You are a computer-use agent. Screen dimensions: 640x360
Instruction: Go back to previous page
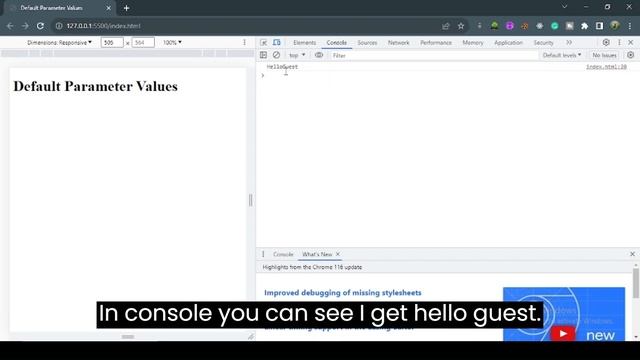[x=10, y=26]
